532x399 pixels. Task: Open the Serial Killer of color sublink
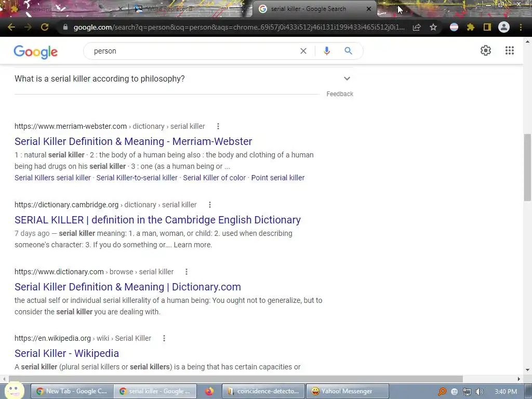(x=215, y=178)
